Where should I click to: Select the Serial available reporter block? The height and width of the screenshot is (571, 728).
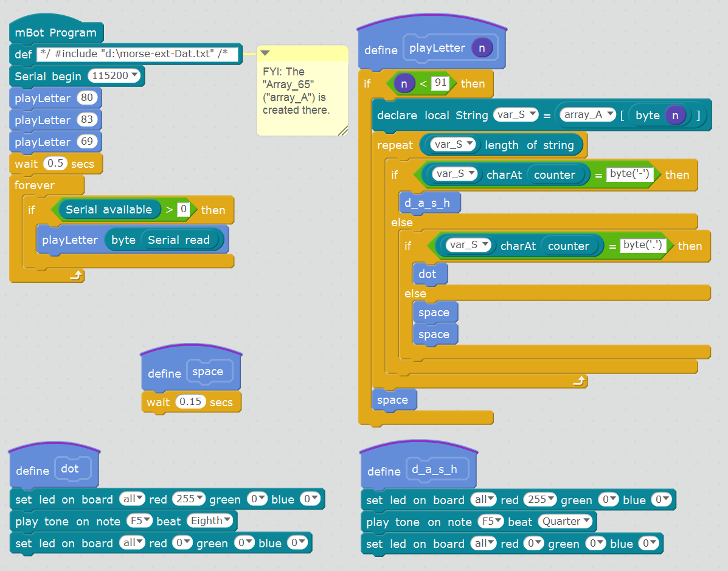tap(108, 210)
